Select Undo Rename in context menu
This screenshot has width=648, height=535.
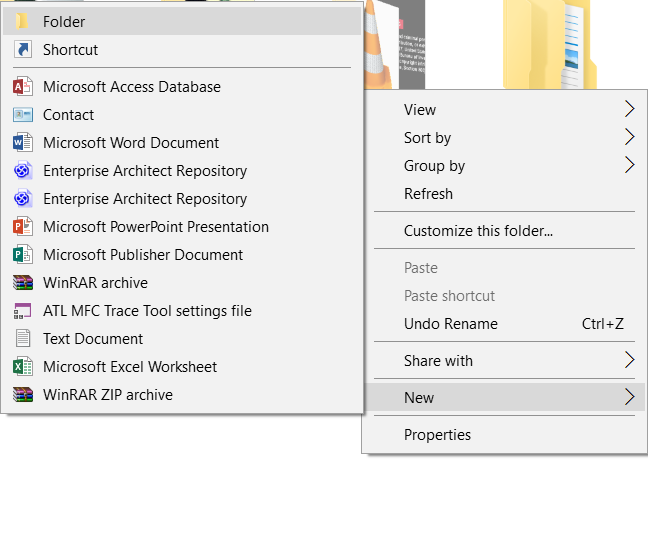[x=504, y=323]
